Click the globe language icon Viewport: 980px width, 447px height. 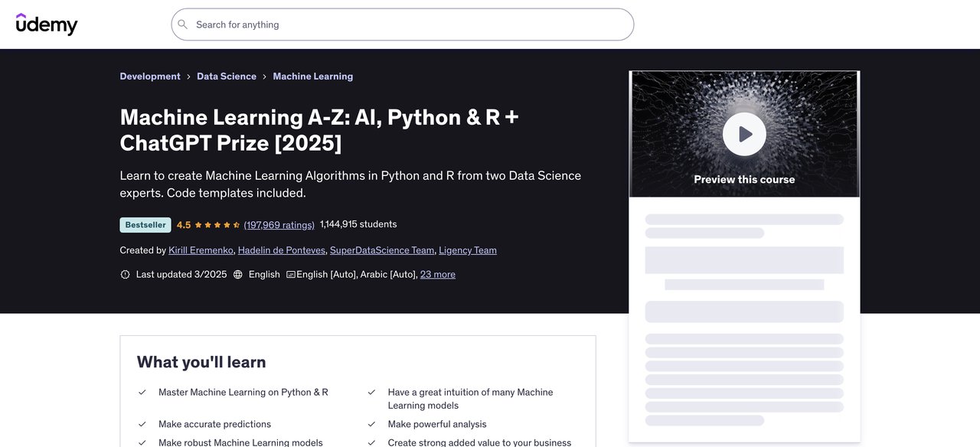coord(238,274)
